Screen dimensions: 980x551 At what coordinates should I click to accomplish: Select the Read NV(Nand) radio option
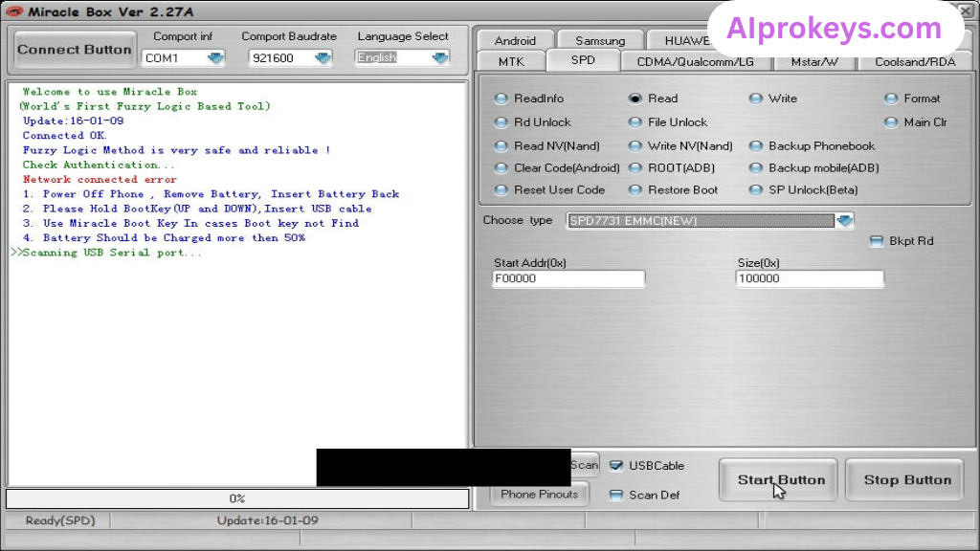click(x=501, y=146)
